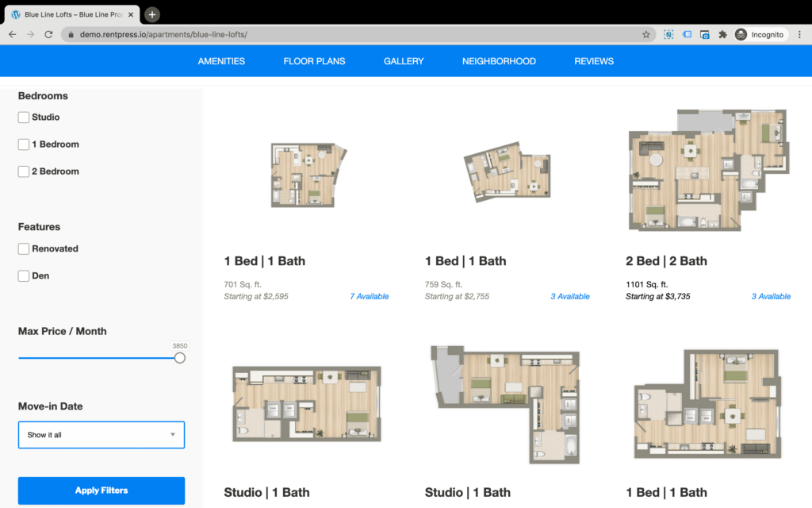
Task: Click the screenshot extension icon
Action: click(x=705, y=35)
